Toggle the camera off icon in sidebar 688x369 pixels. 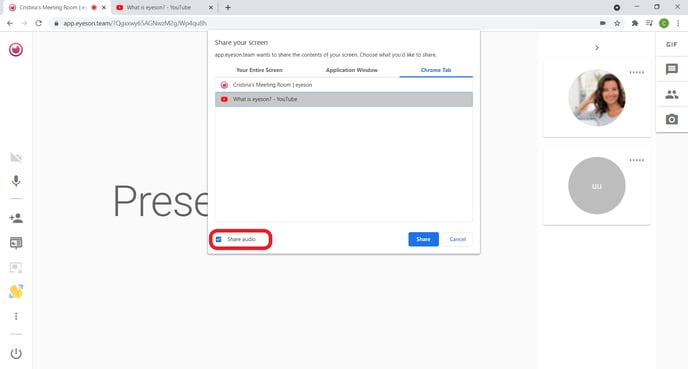pos(16,158)
